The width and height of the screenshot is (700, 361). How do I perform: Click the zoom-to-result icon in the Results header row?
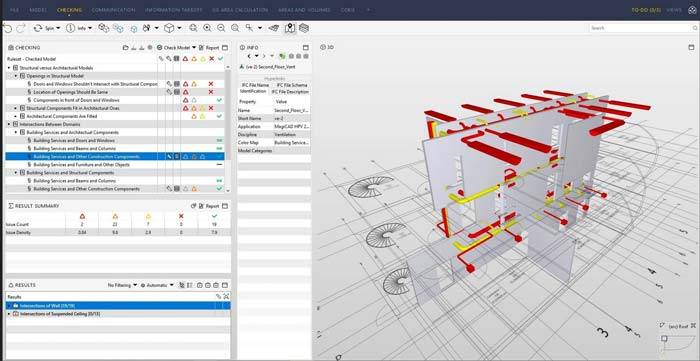[x=226, y=296]
